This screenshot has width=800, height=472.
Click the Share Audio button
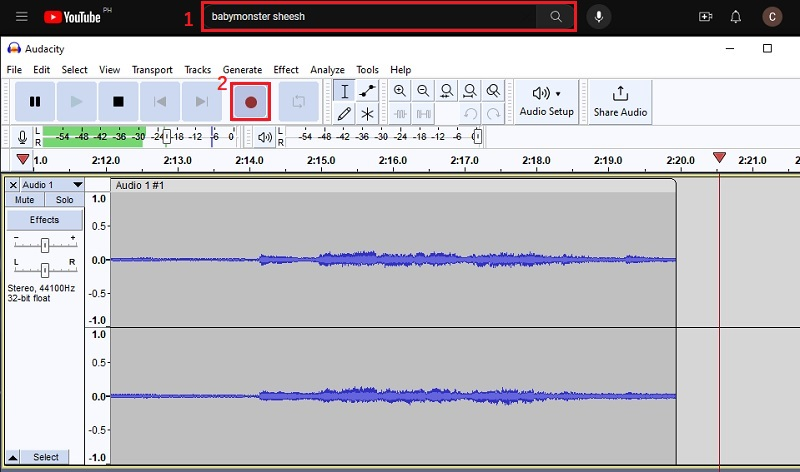(x=620, y=102)
